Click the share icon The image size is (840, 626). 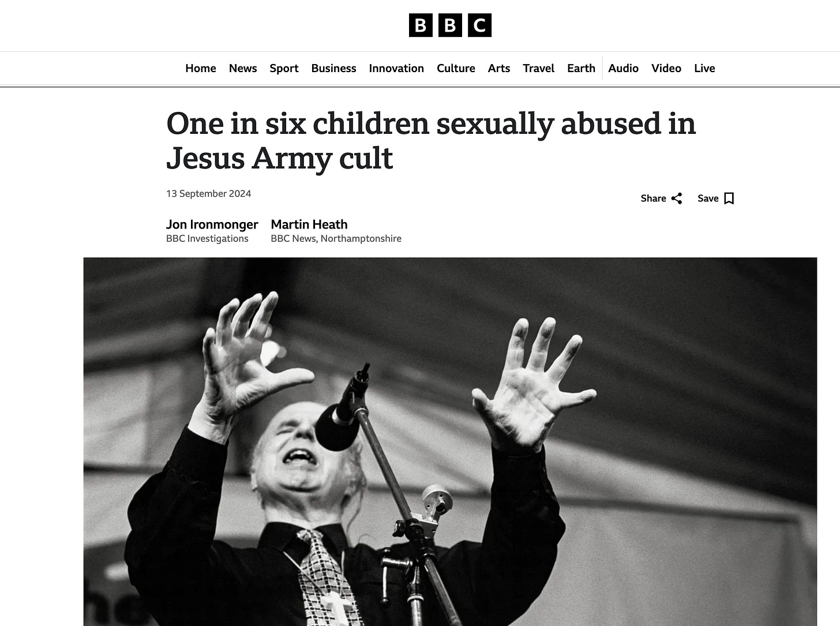pyautogui.click(x=677, y=198)
